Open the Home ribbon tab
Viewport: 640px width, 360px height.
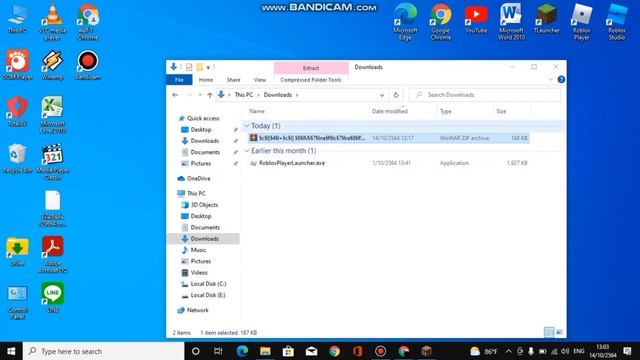pos(206,80)
